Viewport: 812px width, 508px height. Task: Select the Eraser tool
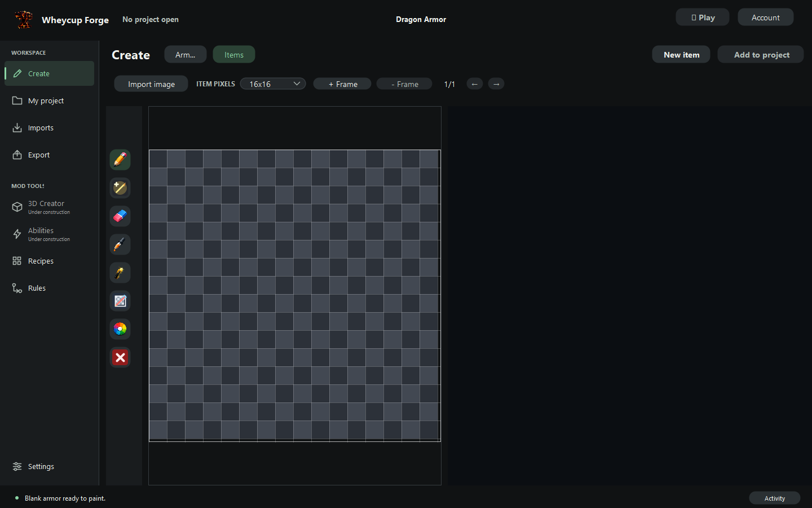coord(120,216)
